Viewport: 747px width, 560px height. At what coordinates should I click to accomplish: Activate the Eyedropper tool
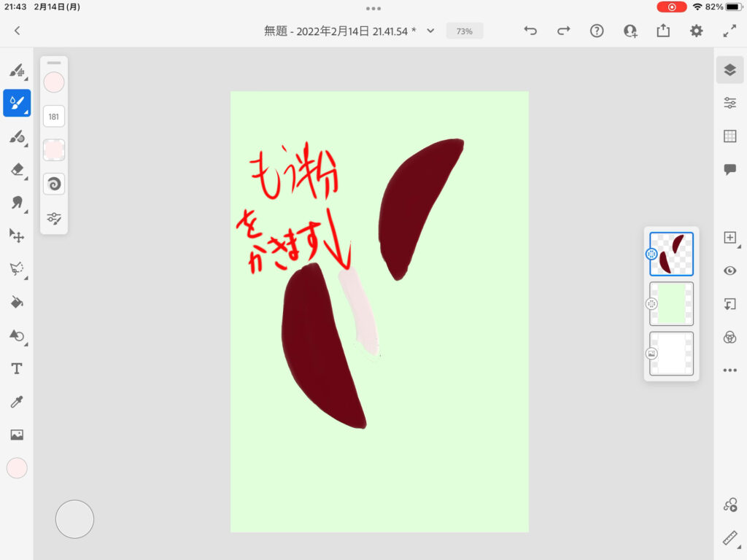[16, 402]
